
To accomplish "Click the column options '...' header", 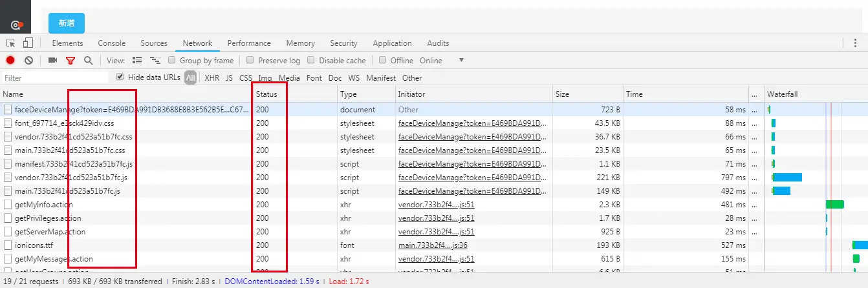I will (x=754, y=94).
